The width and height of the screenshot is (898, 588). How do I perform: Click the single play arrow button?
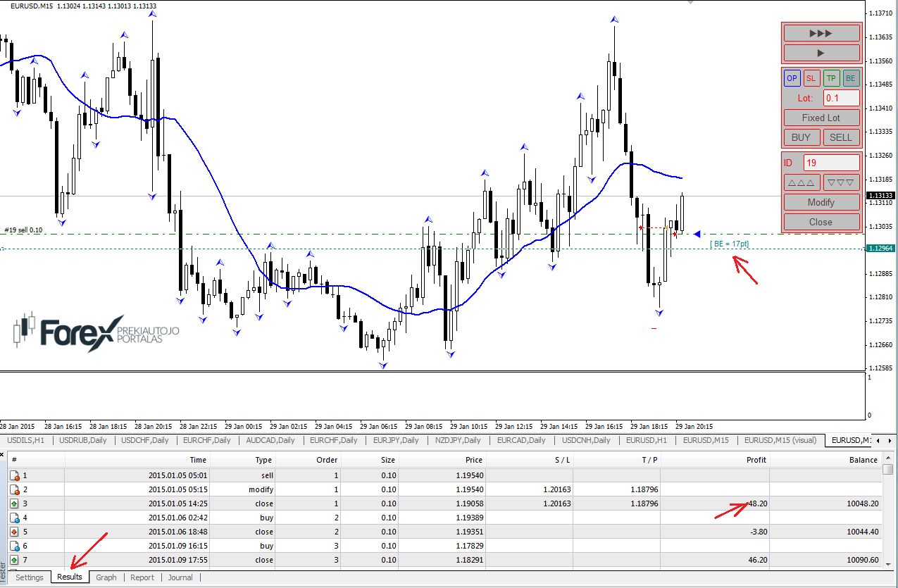pyautogui.click(x=821, y=53)
